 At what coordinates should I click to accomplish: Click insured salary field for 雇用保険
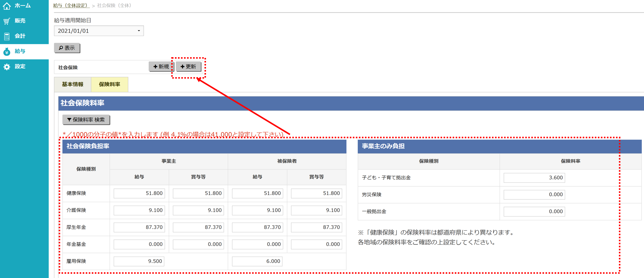pos(257,261)
